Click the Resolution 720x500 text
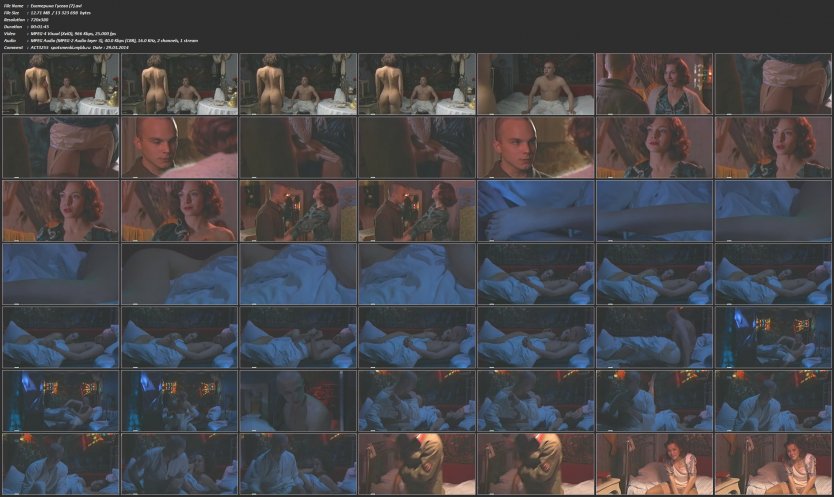The width and height of the screenshot is (834, 497). tap(48, 20)
